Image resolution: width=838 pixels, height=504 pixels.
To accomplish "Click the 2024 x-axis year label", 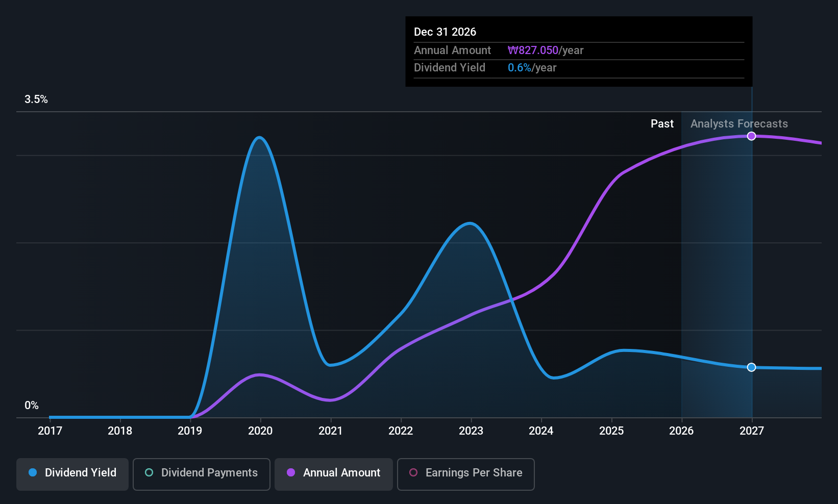I will (541, 431).
